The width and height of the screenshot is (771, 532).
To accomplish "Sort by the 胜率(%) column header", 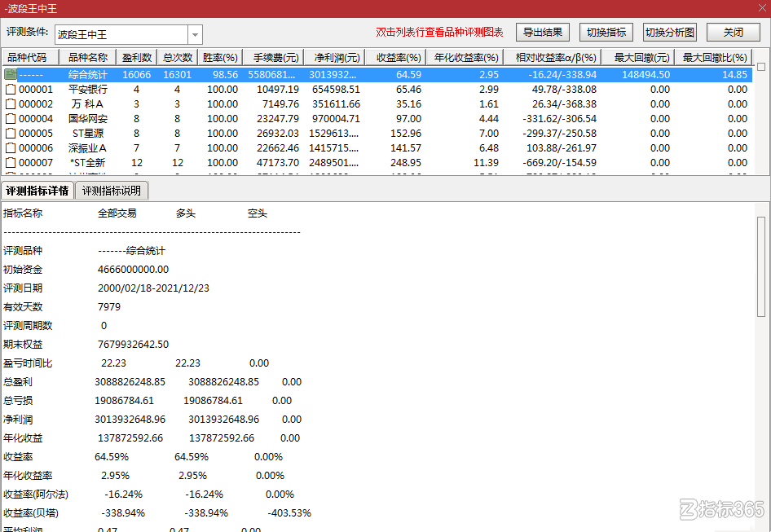I will point(220,58).
